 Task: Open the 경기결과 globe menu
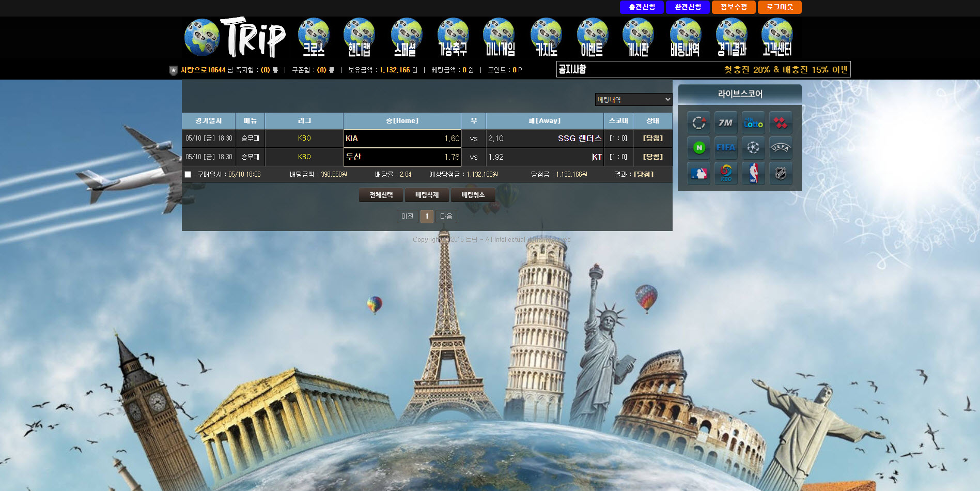pyautogui.click(x=732, y=37)
